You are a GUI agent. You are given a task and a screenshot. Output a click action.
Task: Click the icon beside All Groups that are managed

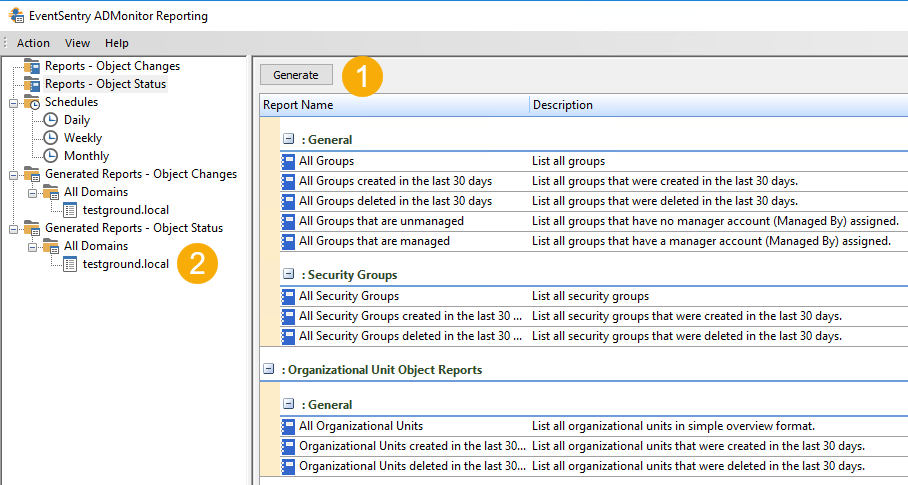[x=288, y=241]
